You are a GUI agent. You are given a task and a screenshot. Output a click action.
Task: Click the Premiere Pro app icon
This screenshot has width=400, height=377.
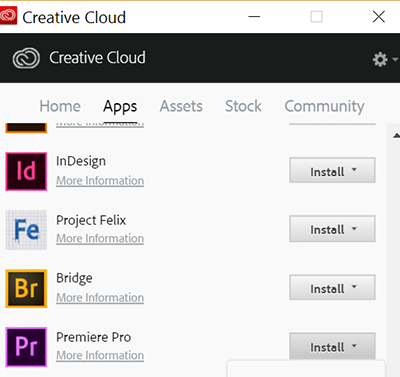(x=26, y=347)
